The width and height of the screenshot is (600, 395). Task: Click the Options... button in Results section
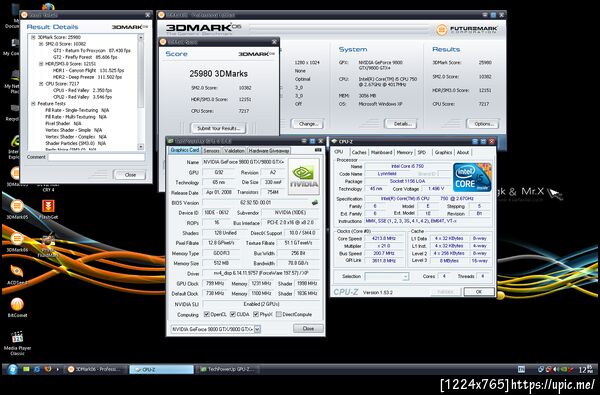click(x=483, y=124)
